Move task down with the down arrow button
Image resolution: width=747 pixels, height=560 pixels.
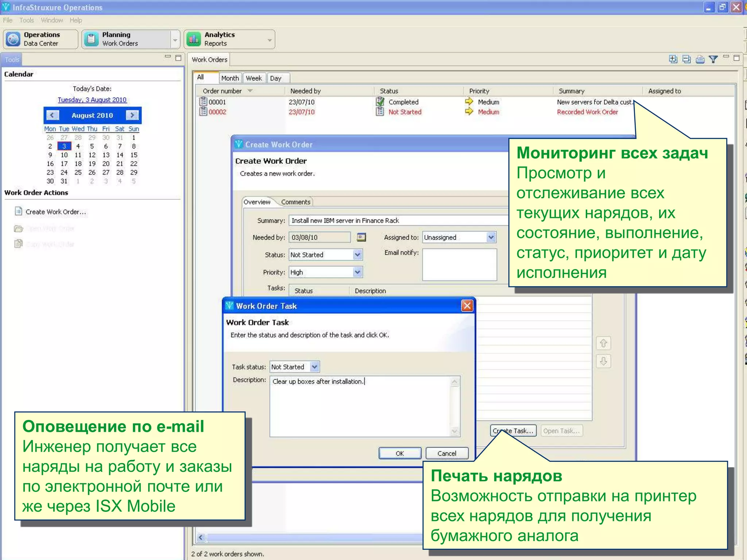(x=603, y=361)
